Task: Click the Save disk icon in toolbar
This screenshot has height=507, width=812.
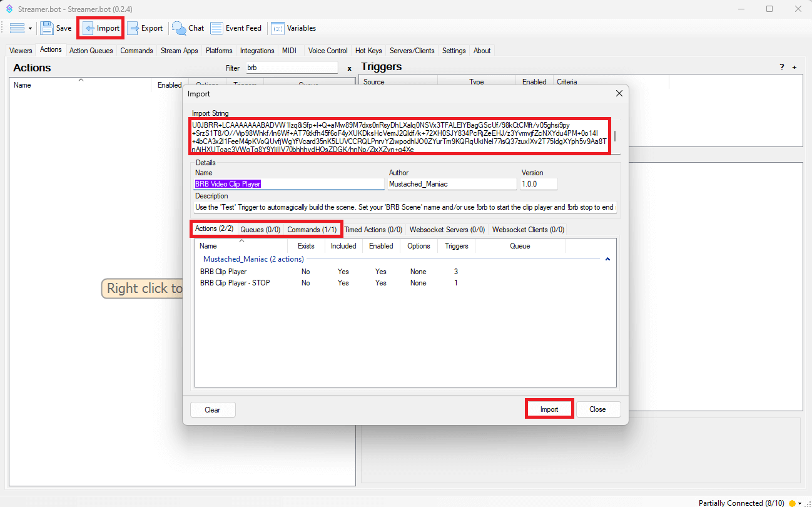Action: coord(47,28)
